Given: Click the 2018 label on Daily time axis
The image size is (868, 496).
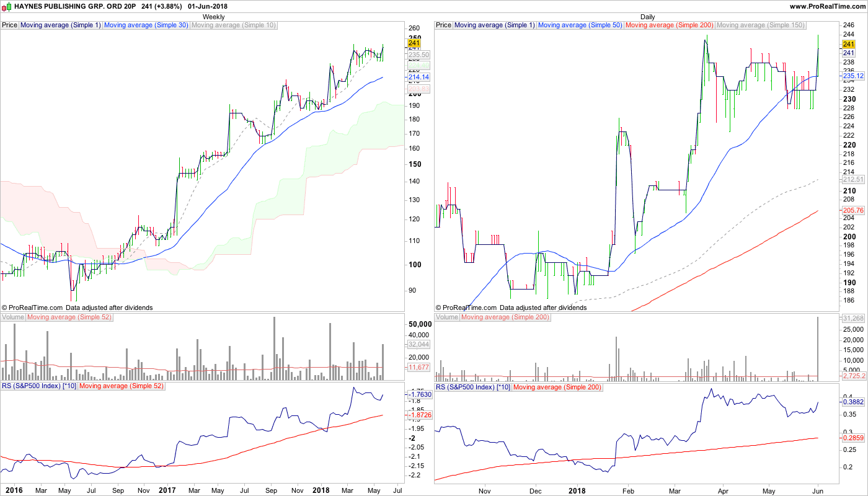Looking at the screenshot, I should [577, 490].
